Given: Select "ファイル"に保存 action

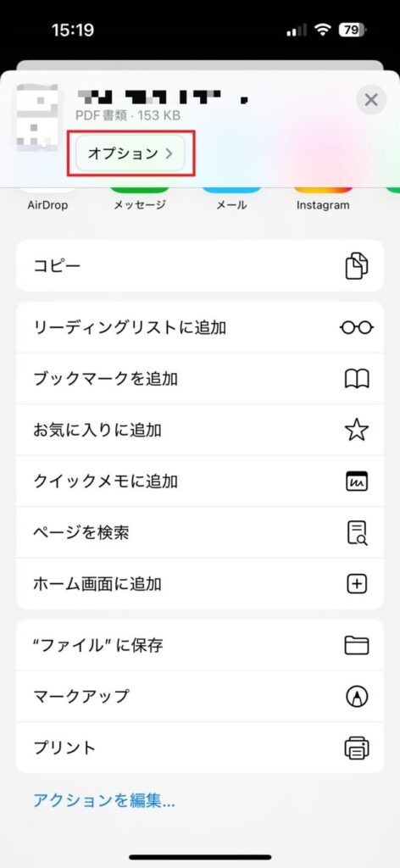Looking at the screenshot, I should pos(200,645).
